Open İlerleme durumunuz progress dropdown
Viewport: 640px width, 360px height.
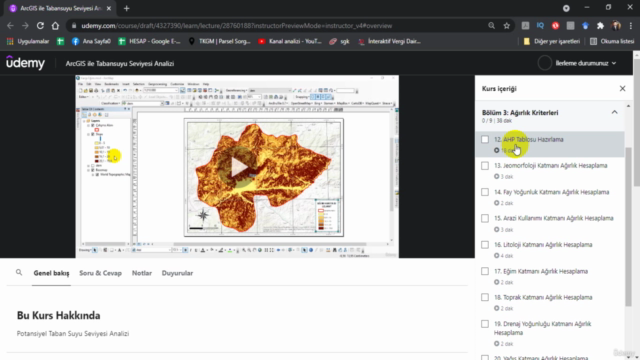pos(586,63)
